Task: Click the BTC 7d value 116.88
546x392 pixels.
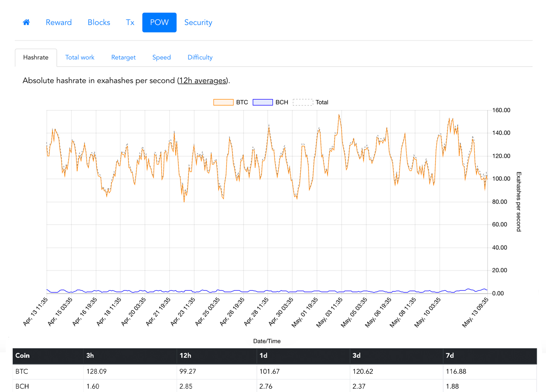Action: point(457,372)
